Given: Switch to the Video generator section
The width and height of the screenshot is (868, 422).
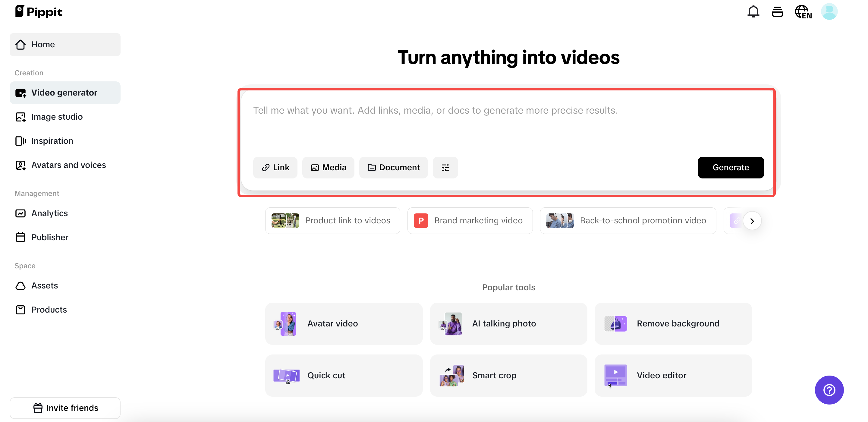Looking at the screenshot, I should pos(64,92).
